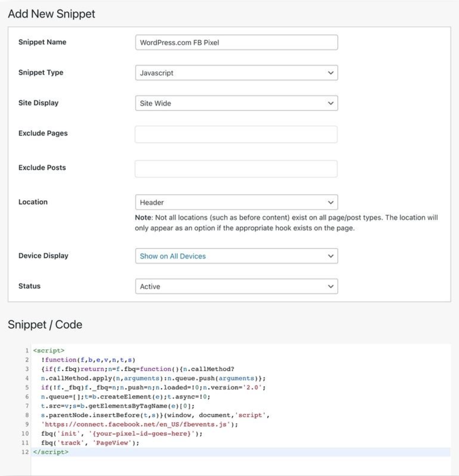The image size is (459, 476).
Task: Click the Snippet / Code heading
Action: click(45, 325)
